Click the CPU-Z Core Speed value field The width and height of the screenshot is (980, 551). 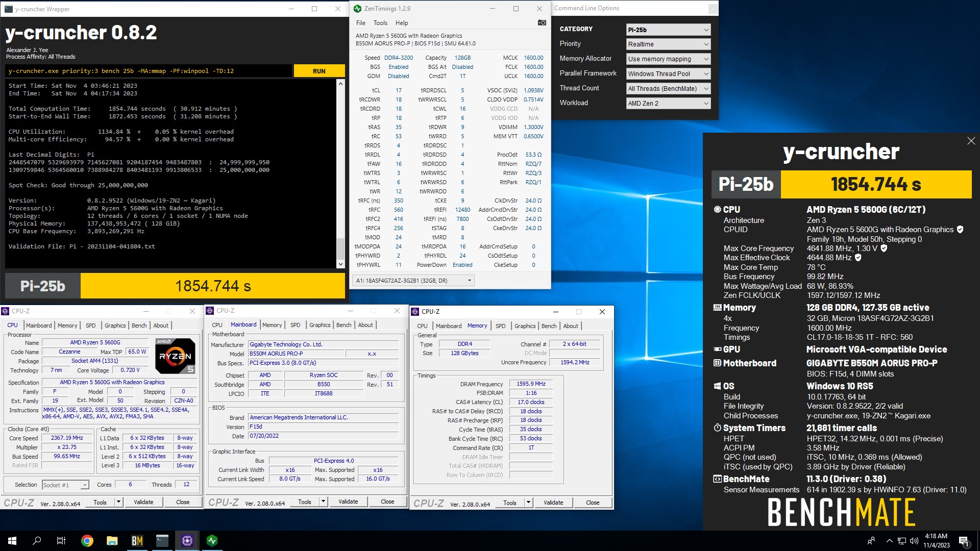point(67,438)
